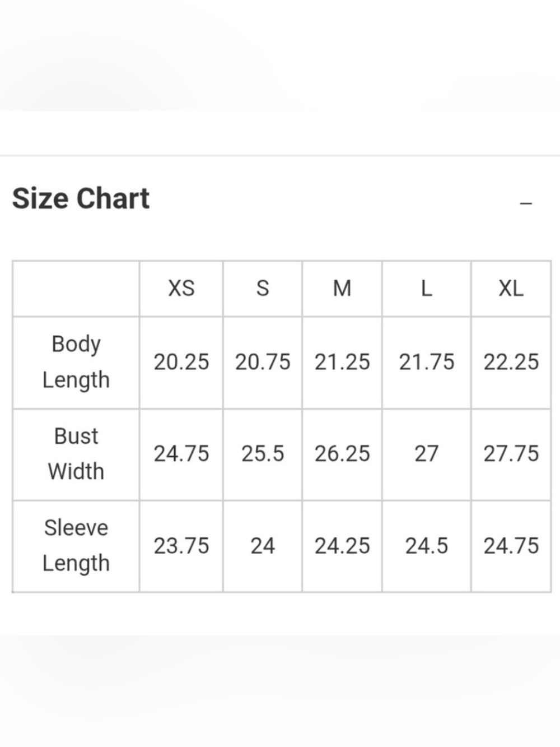
Task: Click the Size Chart heading
Action: click(x=81, y=198)
